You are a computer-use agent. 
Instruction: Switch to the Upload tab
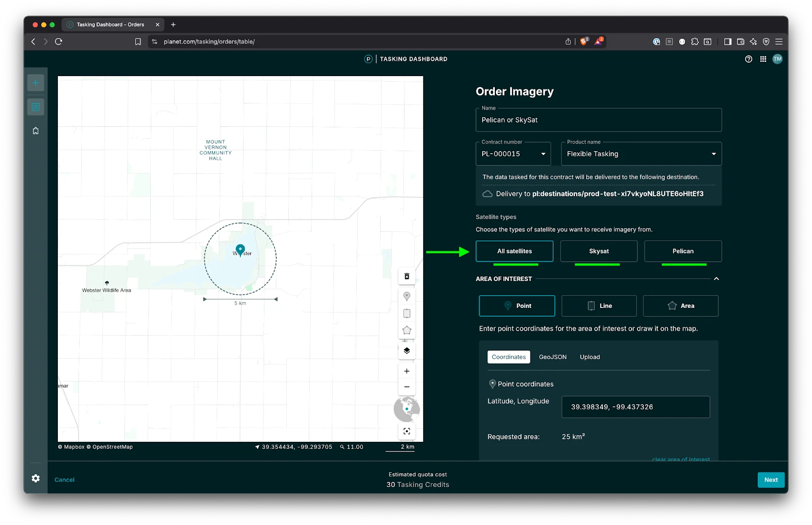[x=590, y=357]
